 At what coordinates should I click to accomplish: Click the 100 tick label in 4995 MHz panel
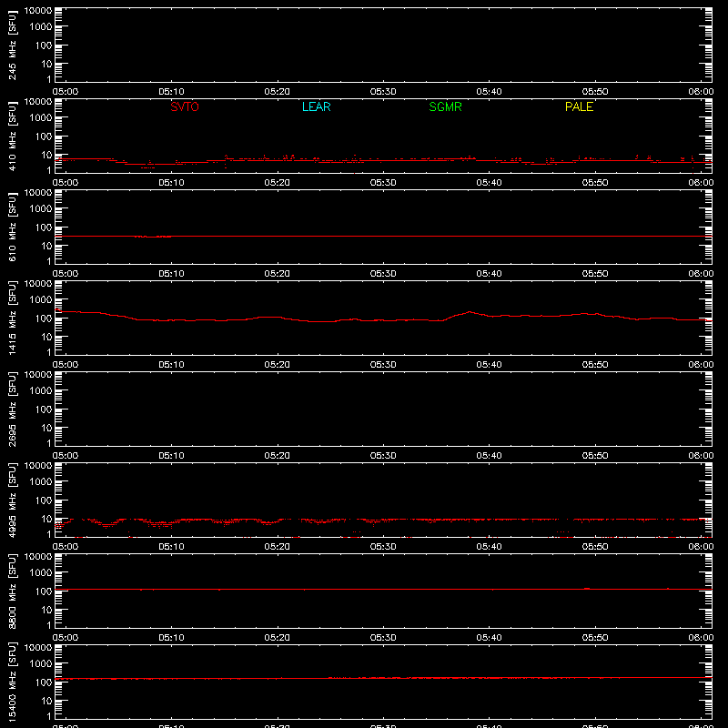(44, 500)
